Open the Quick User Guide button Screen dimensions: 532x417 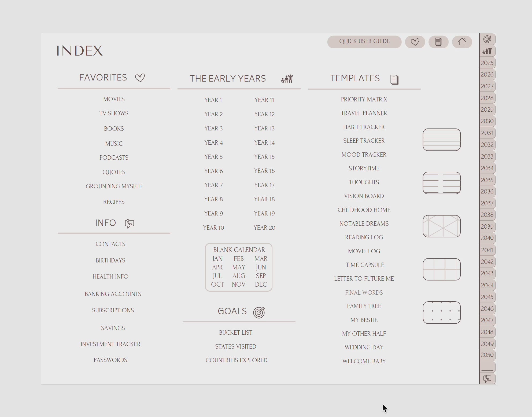coord(364,42)
